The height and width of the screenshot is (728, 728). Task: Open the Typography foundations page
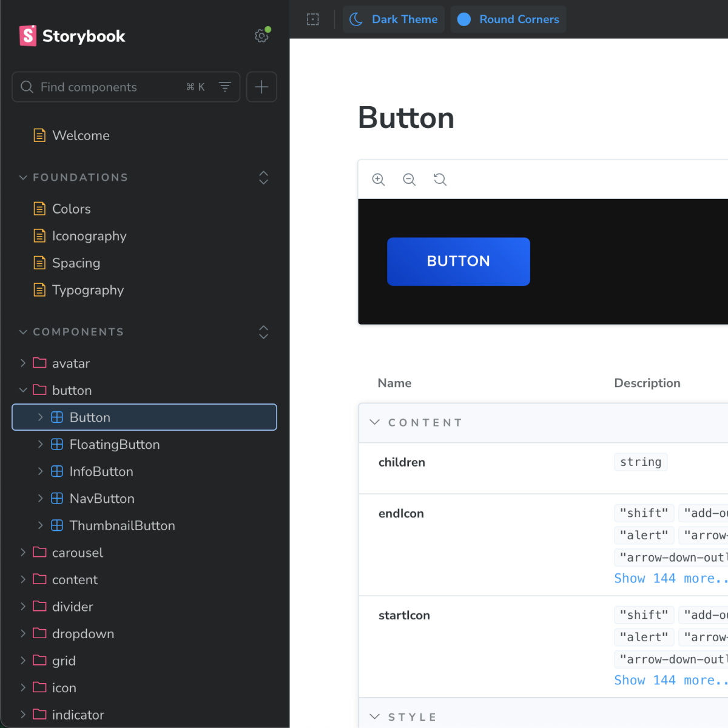tap(88, 290)
